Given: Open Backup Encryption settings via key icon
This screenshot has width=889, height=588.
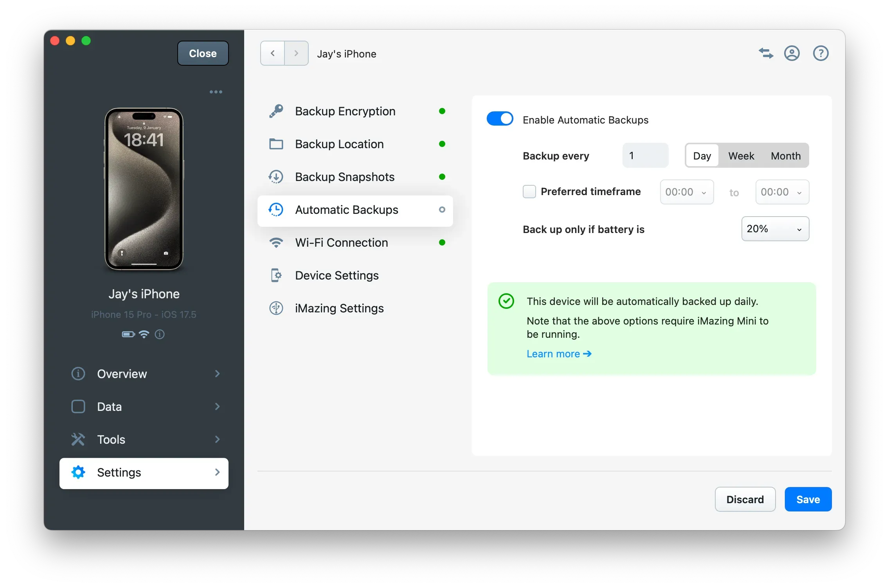Looking at the screenshot, I should [276, 111].
